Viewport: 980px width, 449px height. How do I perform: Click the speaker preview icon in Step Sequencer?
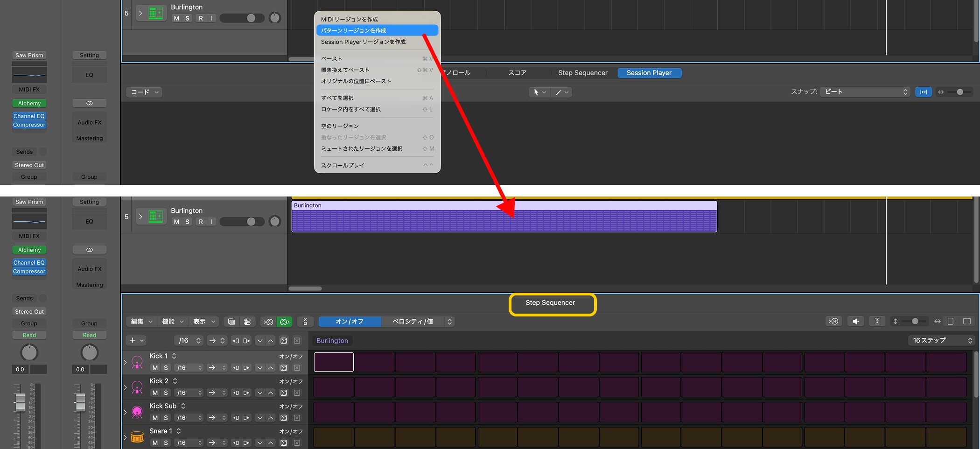pos(855,321)
